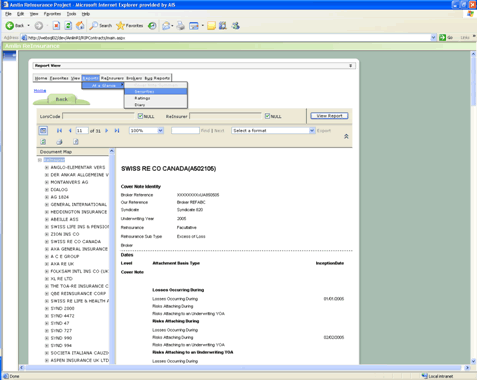Open the Brokers menu
Screen dimensions: 478x381
134,78
